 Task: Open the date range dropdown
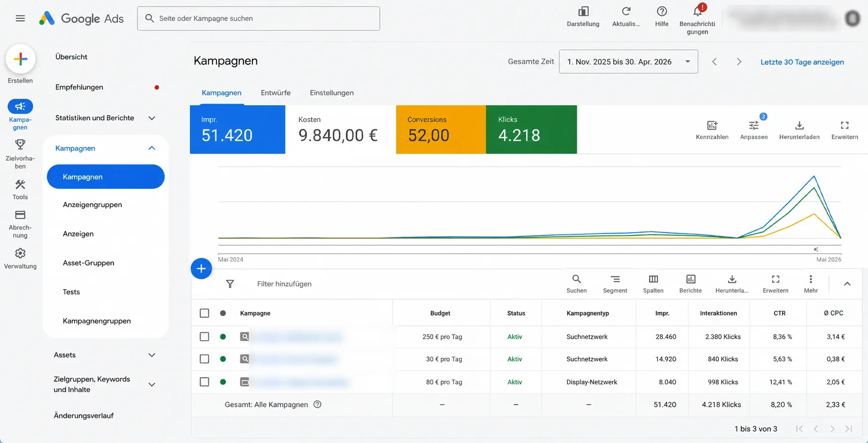(628, 62)
